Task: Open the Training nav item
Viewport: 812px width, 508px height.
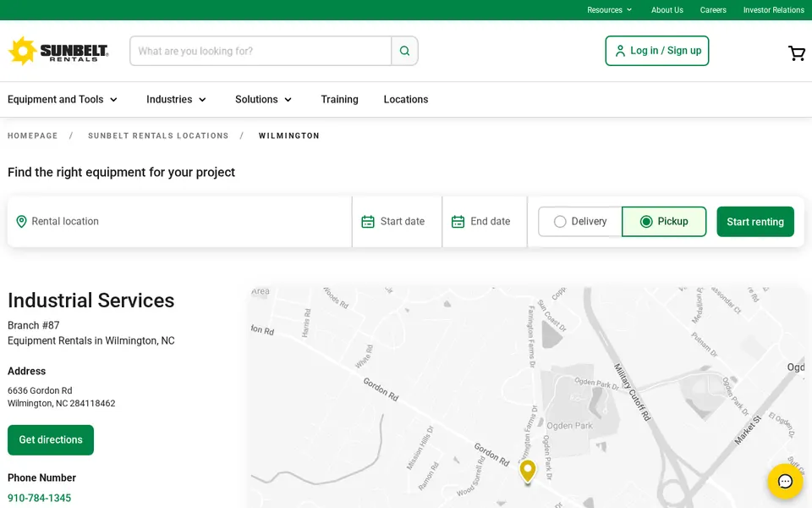Action: [x=340, y=99]
